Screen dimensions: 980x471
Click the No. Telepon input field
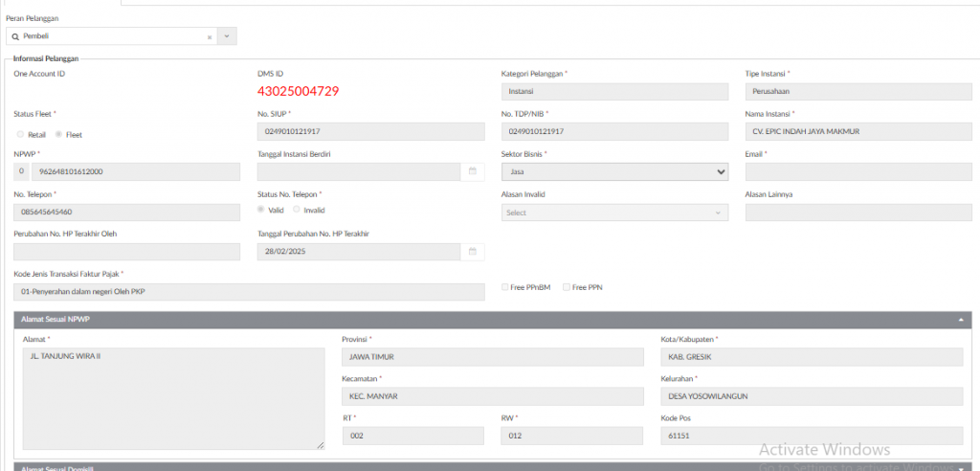tap(126, 213)
